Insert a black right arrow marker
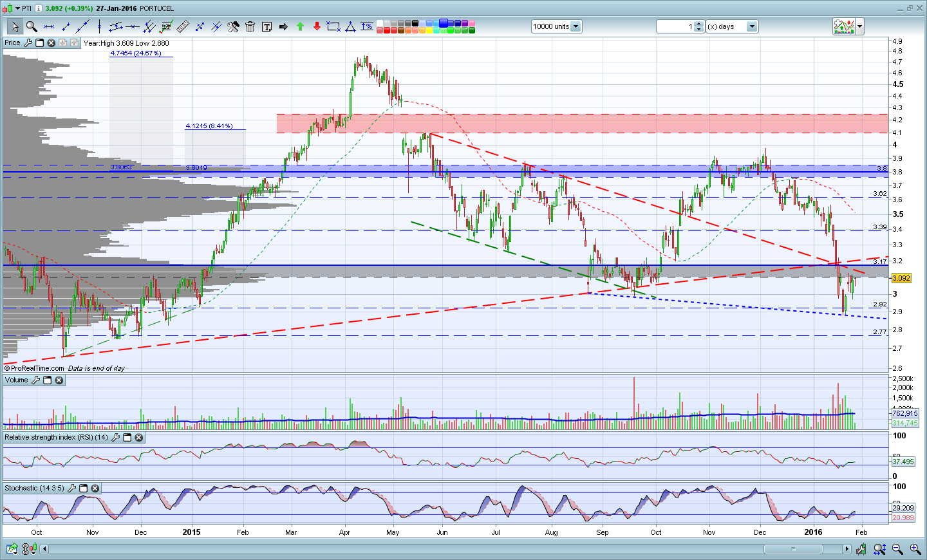 coord(283,26)
